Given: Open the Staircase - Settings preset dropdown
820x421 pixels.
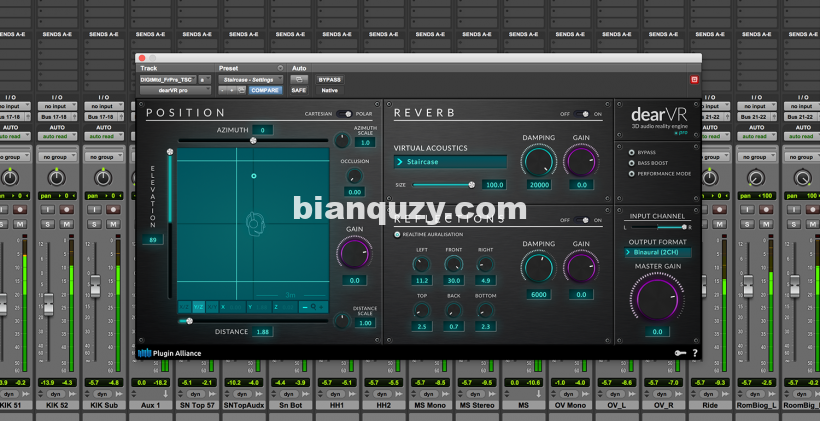Looking at the screenshot, I should (x=250, y=79).
